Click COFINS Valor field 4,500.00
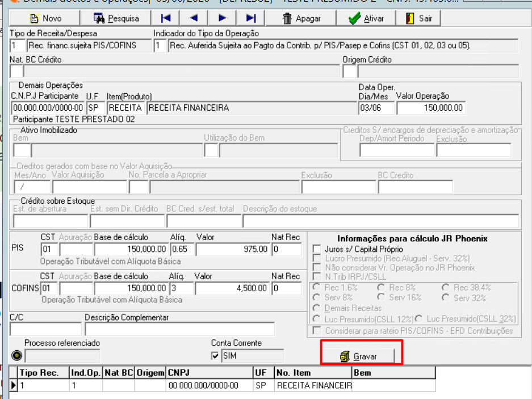Viewport: 532px width, 399px height. [232, 288]
